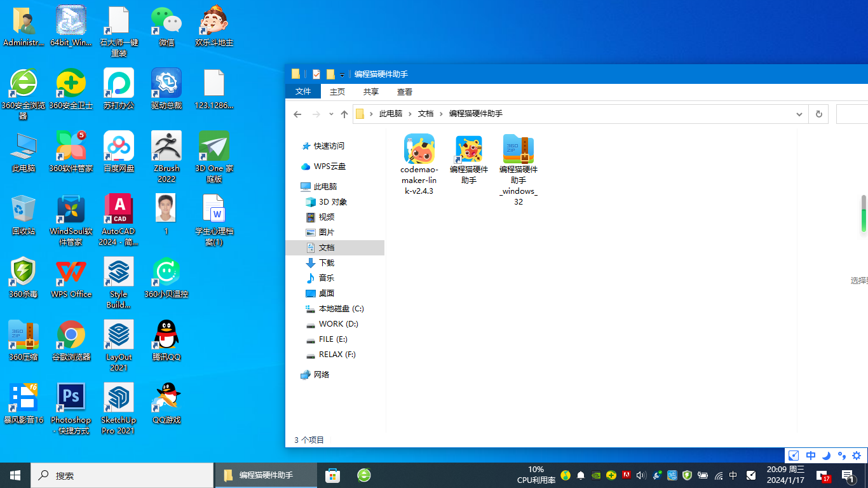Select the 3D One 家庭版 desktop icon

click(214, 157)
